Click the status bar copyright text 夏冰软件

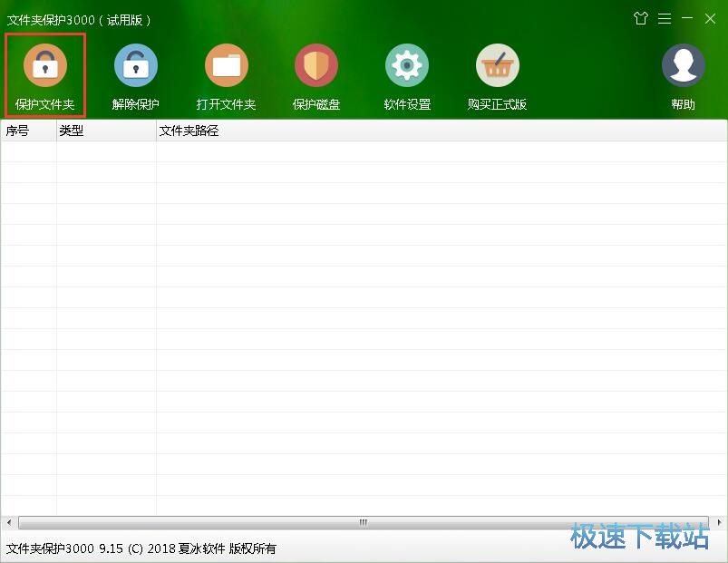(201, 548)
